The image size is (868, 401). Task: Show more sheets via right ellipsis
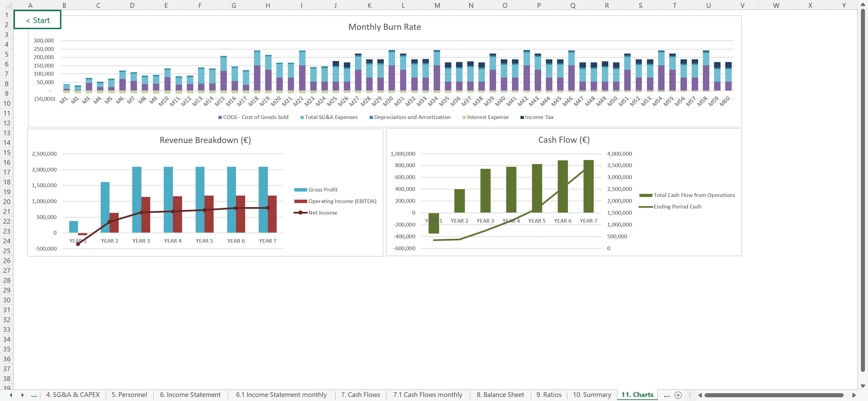[666, 395]
